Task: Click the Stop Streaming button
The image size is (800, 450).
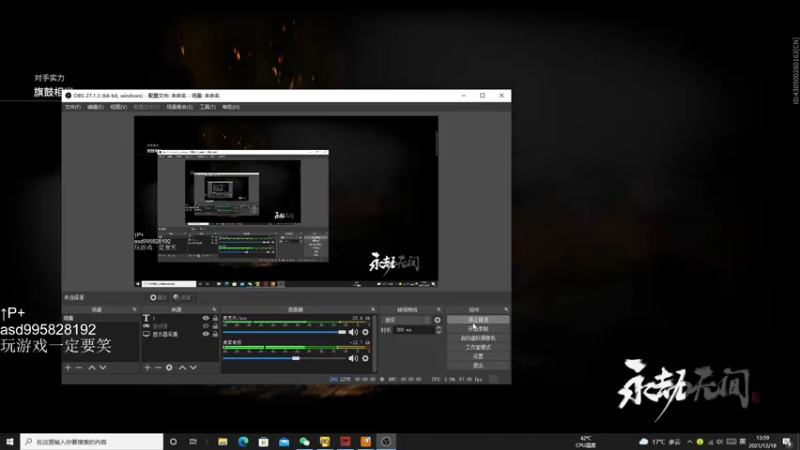Action: [478, 320]
